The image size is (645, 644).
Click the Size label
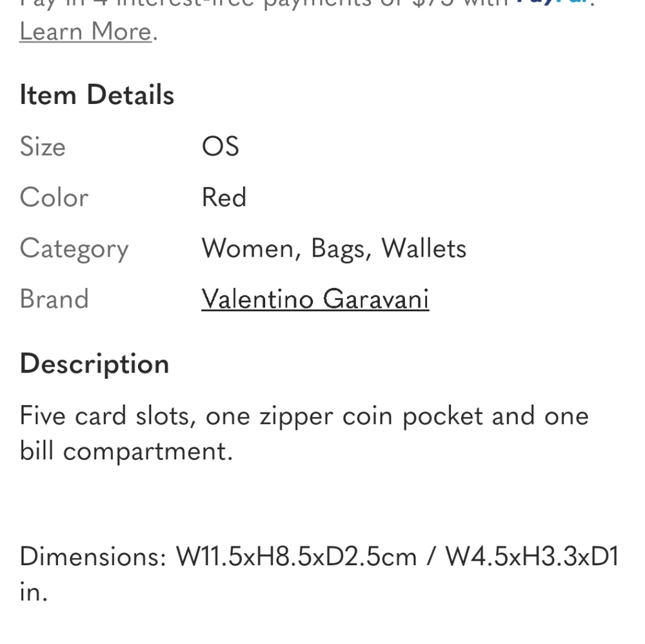43,146
